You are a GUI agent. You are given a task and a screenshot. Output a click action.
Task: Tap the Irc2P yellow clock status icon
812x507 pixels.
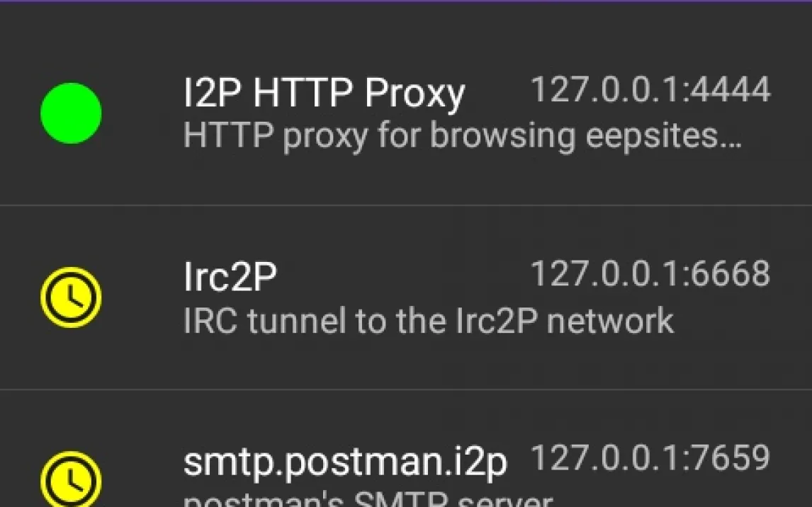71,297
